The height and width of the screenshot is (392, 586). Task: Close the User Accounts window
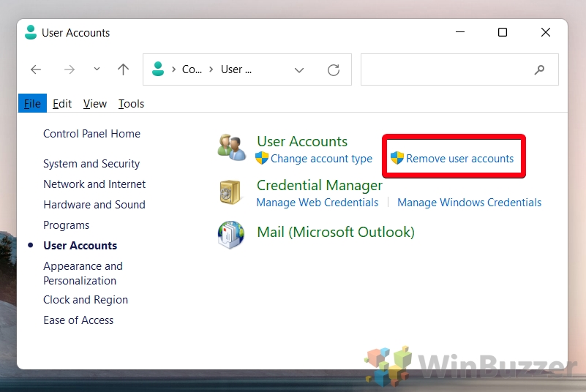(x=546, y=32)
